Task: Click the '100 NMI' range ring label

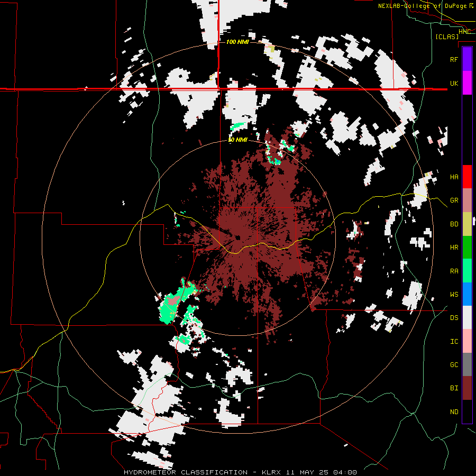Action: [x=237, y=42]
